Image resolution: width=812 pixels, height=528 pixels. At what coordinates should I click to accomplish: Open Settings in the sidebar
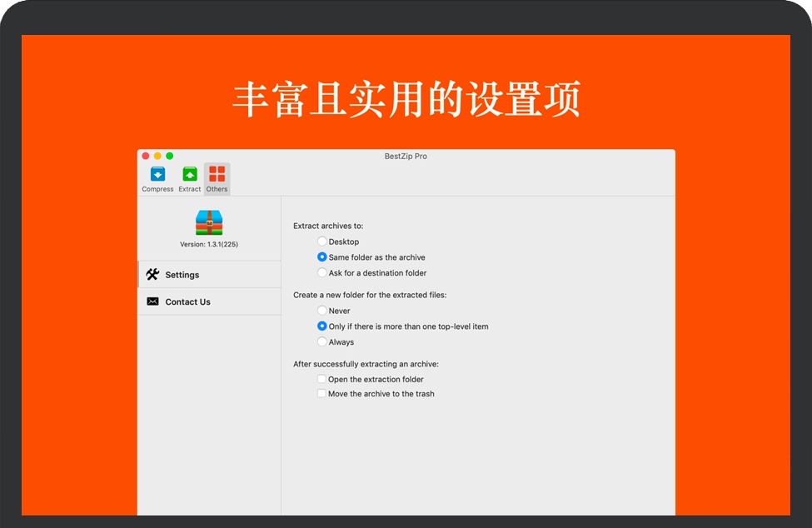point(209,274)
